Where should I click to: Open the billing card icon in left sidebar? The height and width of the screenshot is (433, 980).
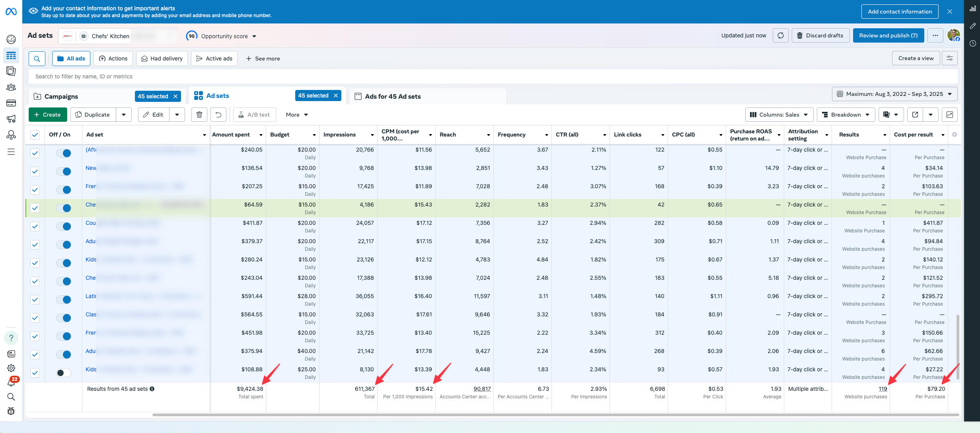[11, 103]
